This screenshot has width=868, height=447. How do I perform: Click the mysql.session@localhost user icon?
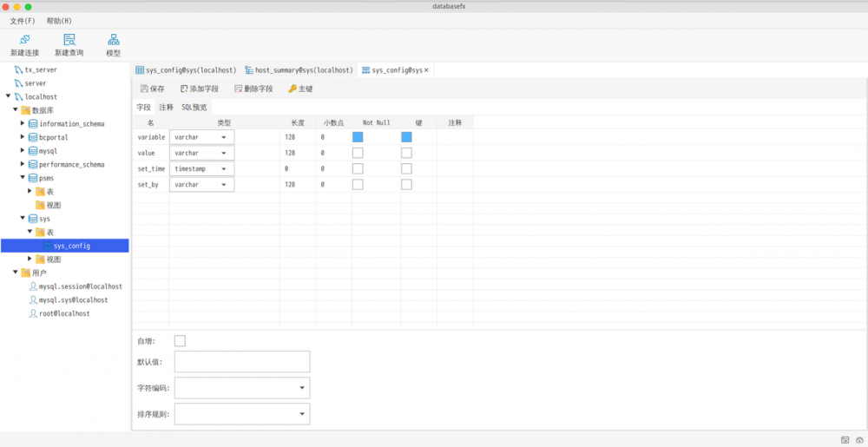point(33,286)
